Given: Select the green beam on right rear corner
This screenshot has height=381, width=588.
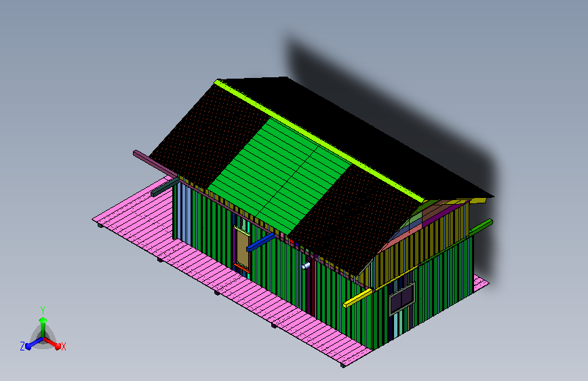Looking at the screenshot, I should [481, 227].
